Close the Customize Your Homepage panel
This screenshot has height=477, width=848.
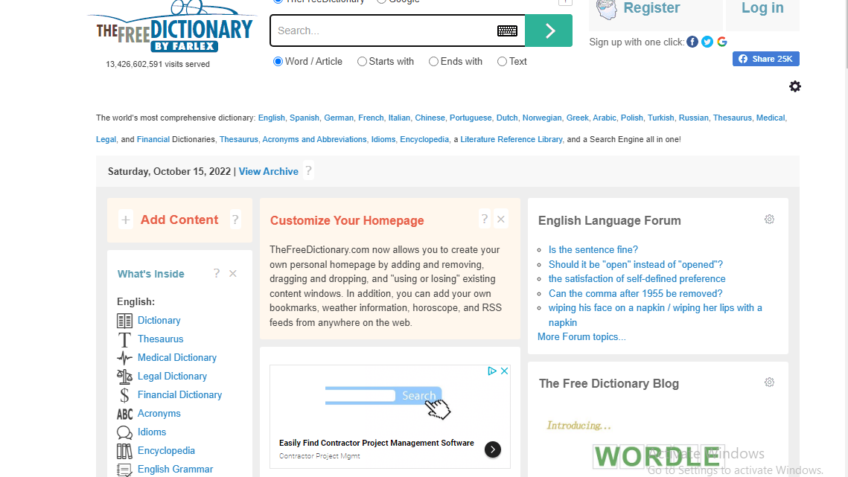tap(501, 219)
